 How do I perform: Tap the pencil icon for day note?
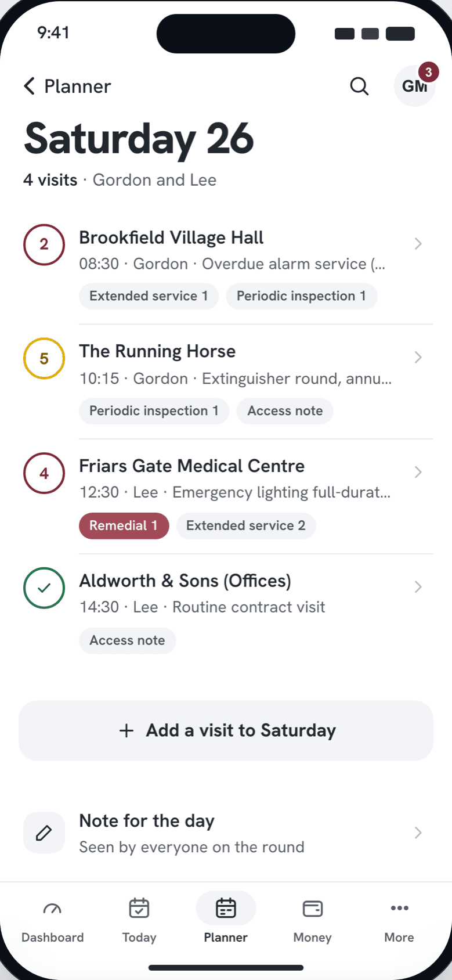44,833
